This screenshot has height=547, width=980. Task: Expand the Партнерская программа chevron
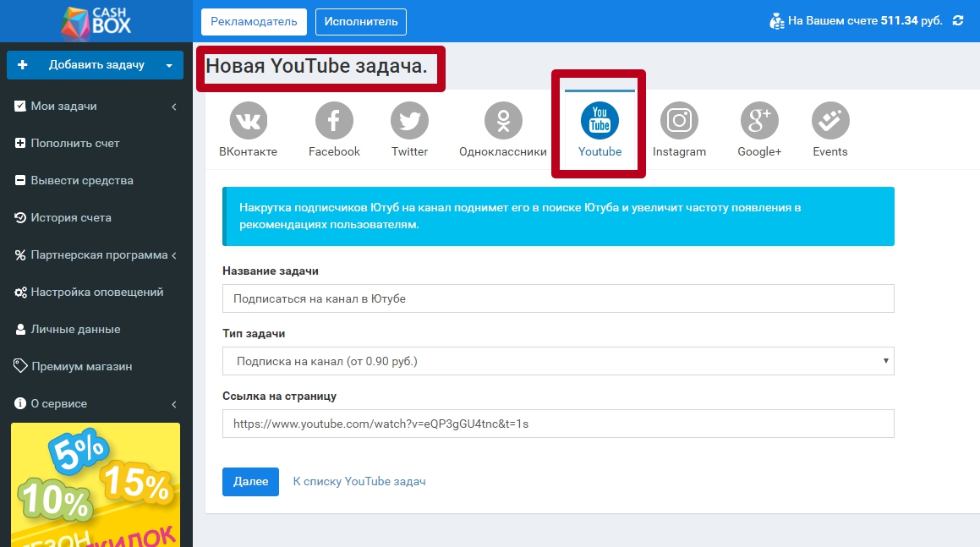pyautogui.click(x=173, y=255)
